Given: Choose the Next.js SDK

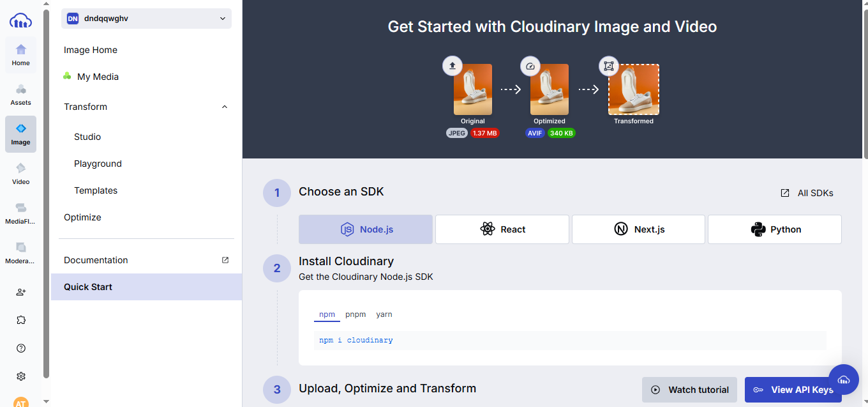Looking at the screenshot, I should pos(638,229).
